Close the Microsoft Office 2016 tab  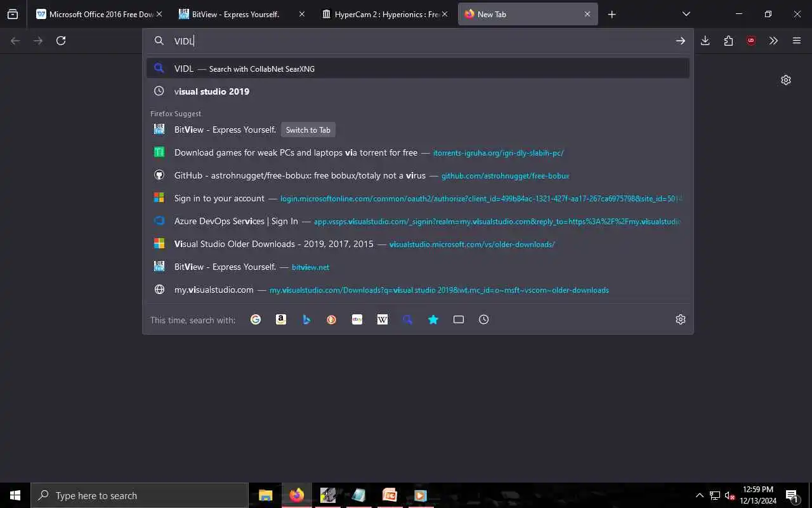point(159,14)
